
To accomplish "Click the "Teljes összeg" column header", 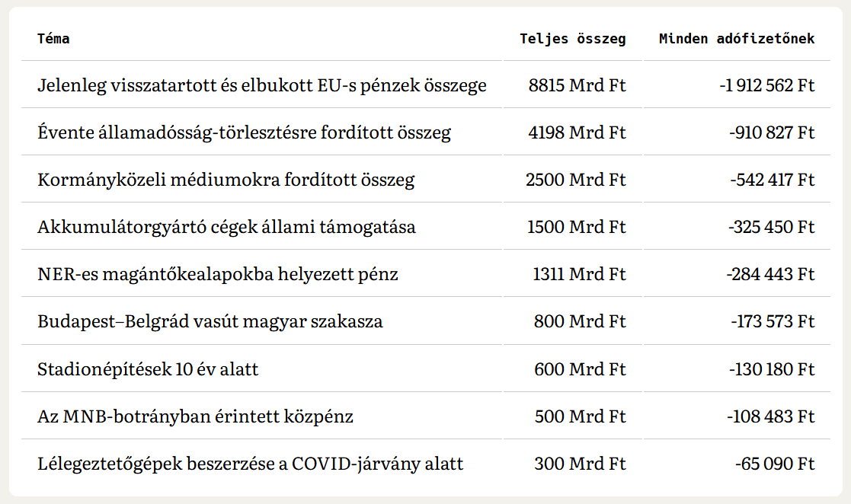I will 572,39.
